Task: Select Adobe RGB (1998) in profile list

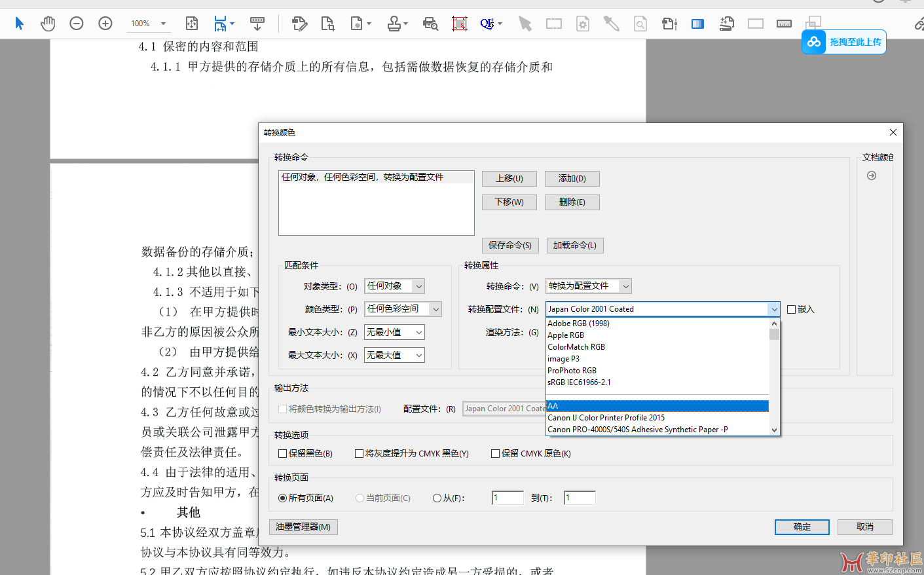Action: point(578,324)
